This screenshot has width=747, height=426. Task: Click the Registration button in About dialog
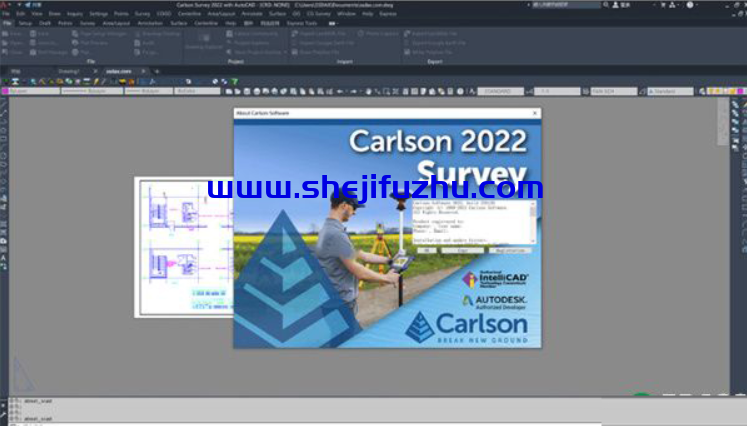510,251
